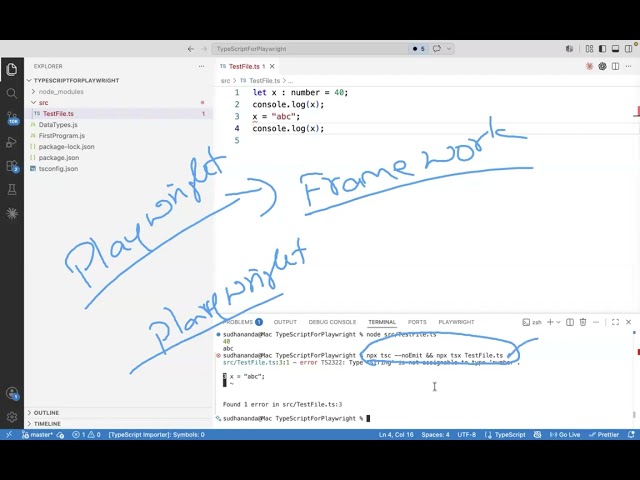Click the TestFile.ts breadcrumb segment
640x480 pixels.
[x=264, y=81]
